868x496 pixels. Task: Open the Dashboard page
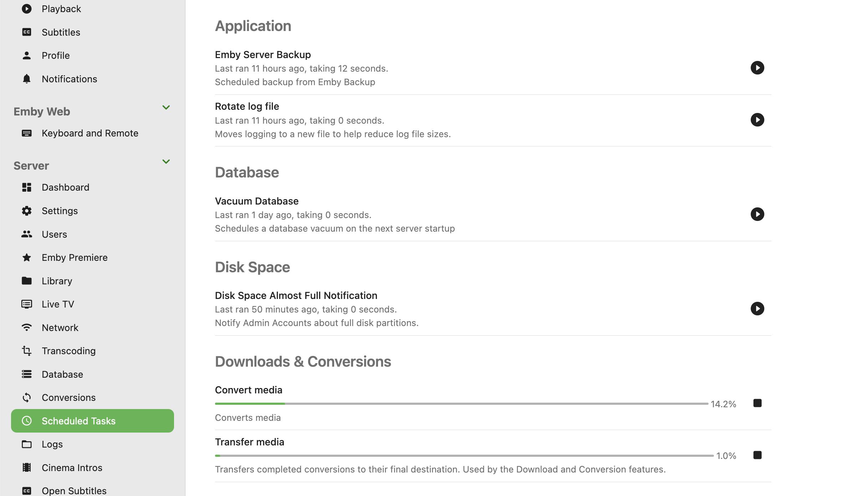coord(65,187)
